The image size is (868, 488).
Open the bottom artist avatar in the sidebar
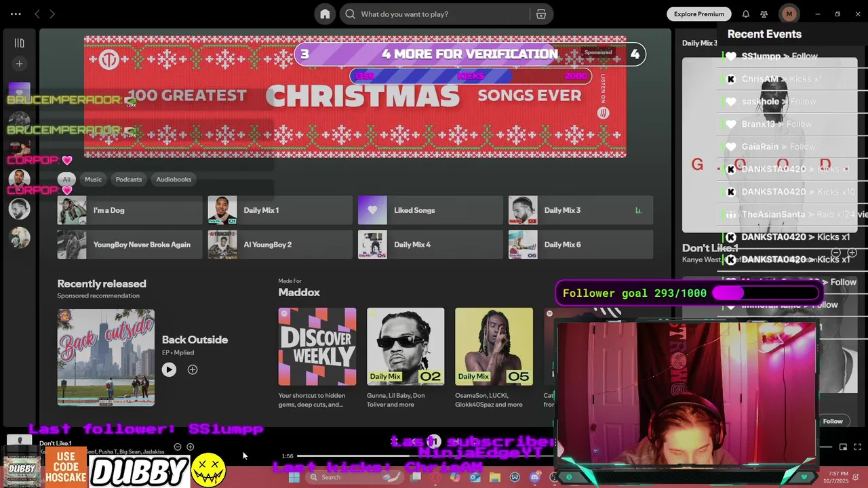click(19, 237)
